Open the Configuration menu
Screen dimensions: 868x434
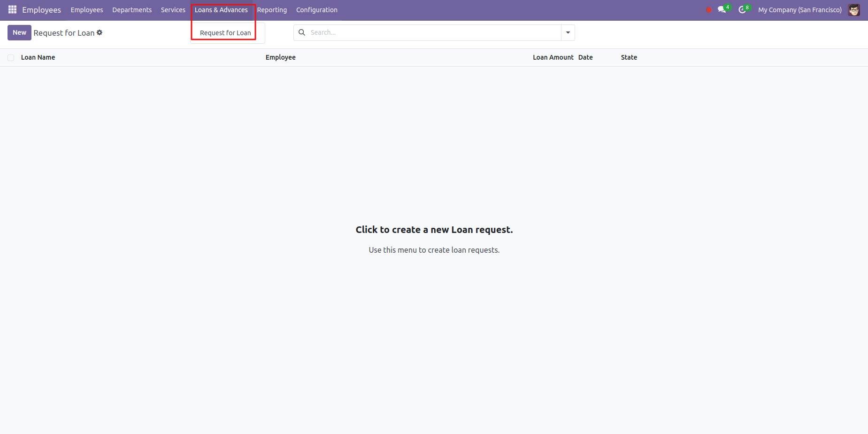click(x=316, y=10)
